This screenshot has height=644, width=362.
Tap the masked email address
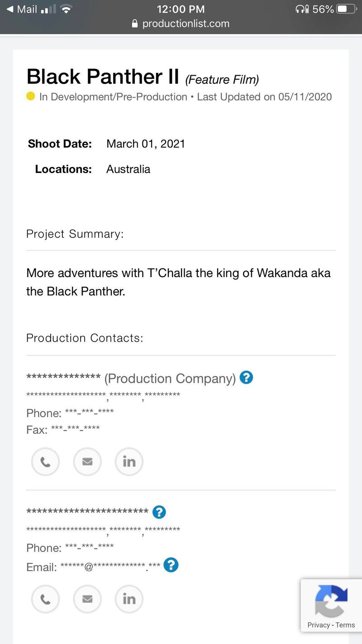click(110, 567)
